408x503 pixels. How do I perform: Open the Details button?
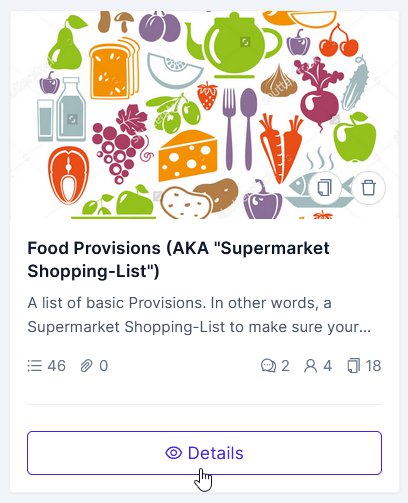204,453
